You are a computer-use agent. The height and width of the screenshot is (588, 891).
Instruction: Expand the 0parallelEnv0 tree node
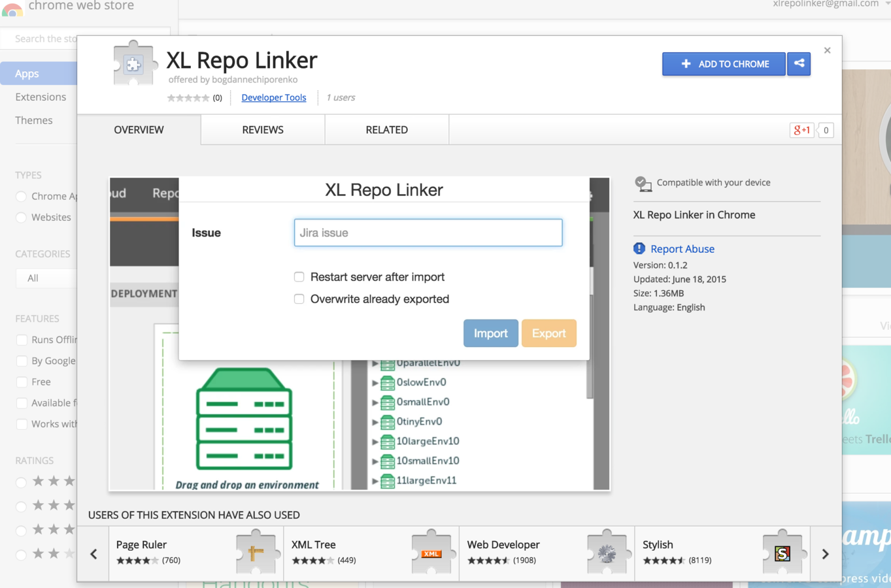click(x=375, y=363)
